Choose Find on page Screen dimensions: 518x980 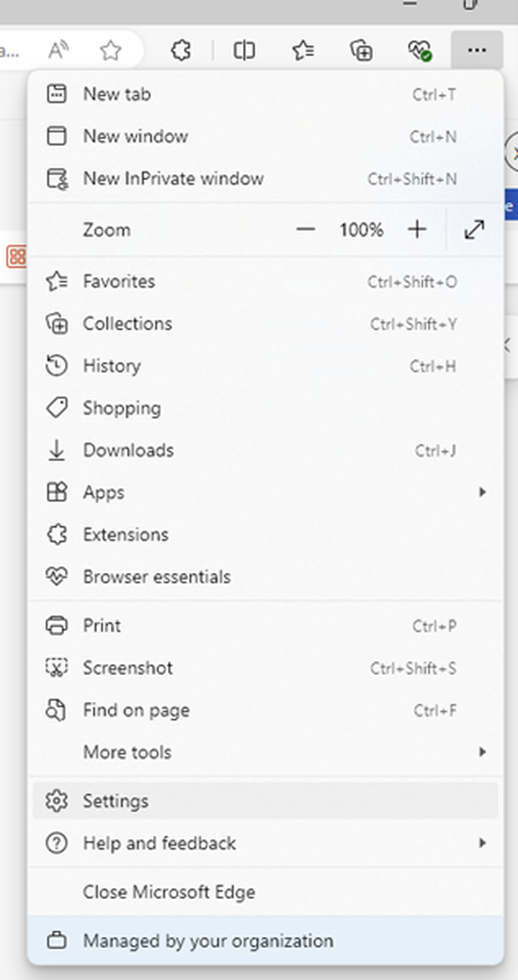(x=265, y=710)
